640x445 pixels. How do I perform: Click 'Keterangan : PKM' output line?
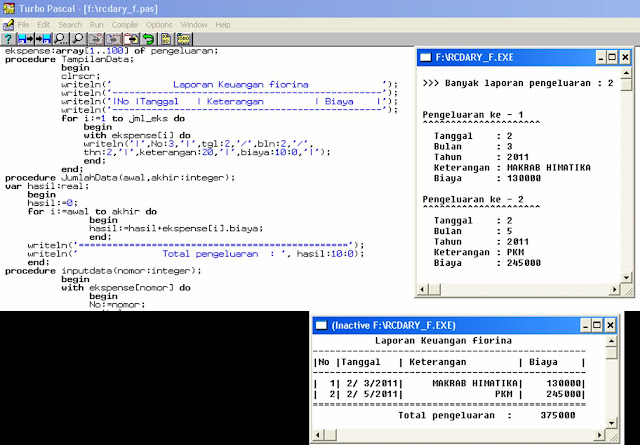[x=479, y=252]
